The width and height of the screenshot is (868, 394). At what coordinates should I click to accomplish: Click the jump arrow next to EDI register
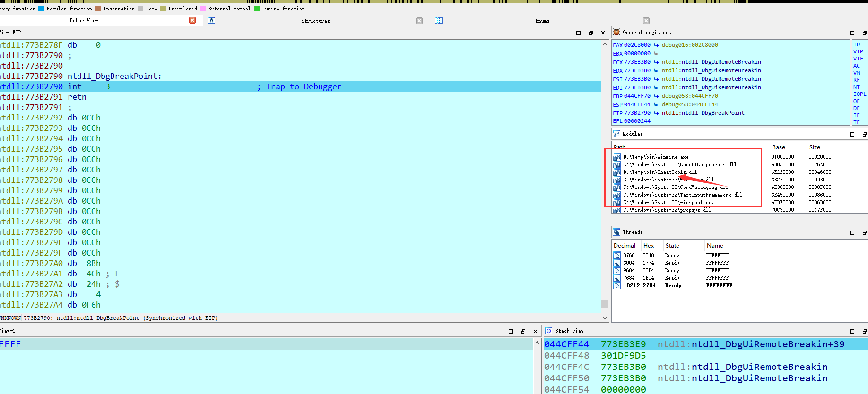(x=656, y=87)
